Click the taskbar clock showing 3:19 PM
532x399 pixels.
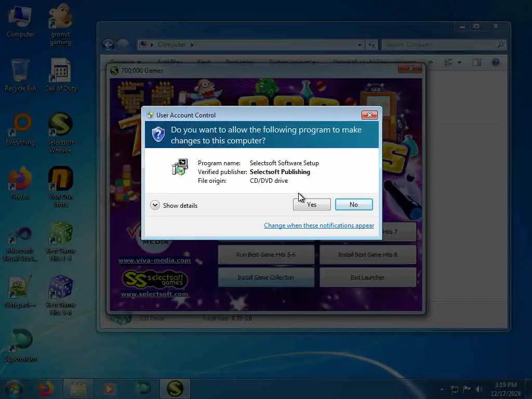506,389
